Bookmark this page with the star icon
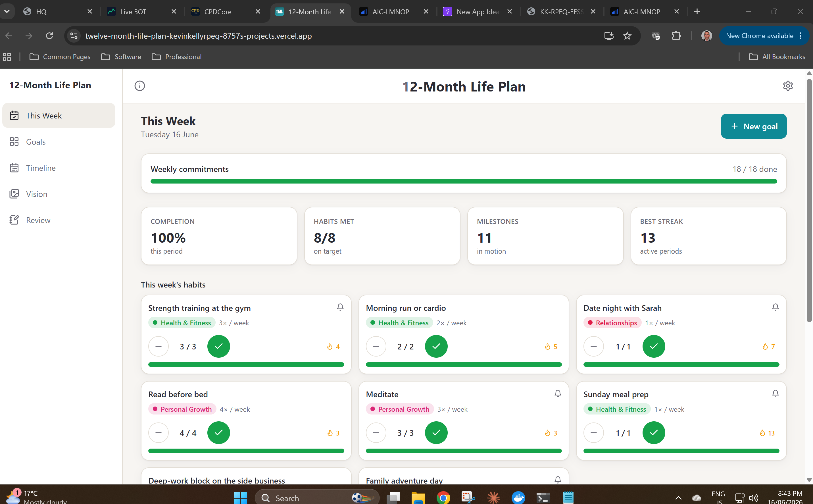 [x=627, y=36]
